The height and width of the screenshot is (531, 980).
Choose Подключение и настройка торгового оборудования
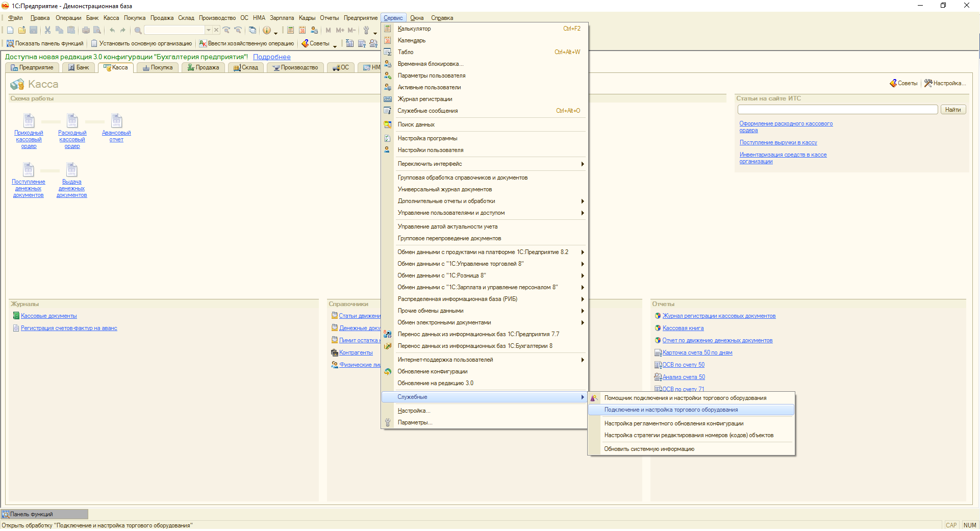click(x=691, y=410)
